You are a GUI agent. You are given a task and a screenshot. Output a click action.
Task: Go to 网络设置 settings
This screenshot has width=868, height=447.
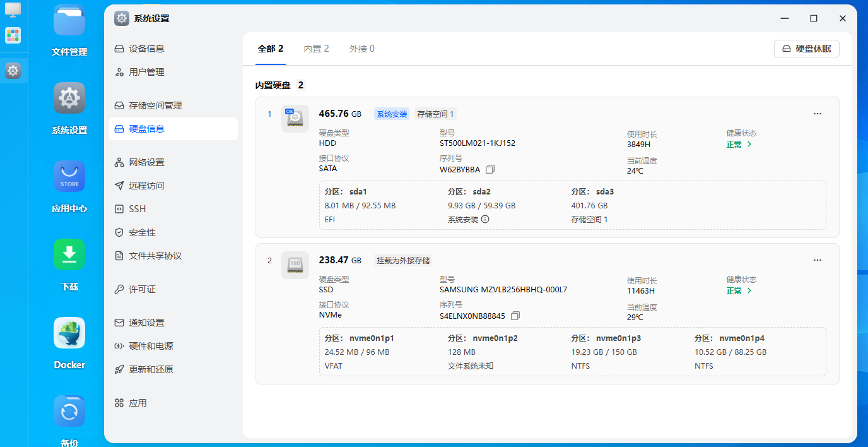point(146,162)
